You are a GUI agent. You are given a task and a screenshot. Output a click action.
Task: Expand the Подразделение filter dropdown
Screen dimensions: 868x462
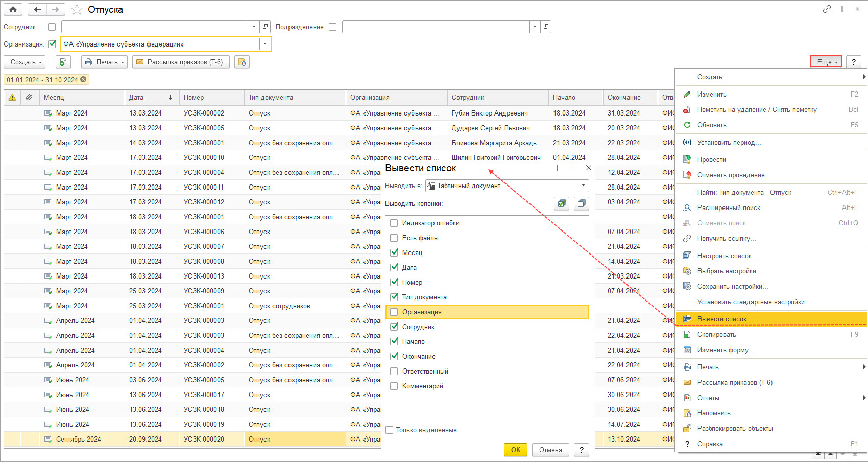click(535, 27)
